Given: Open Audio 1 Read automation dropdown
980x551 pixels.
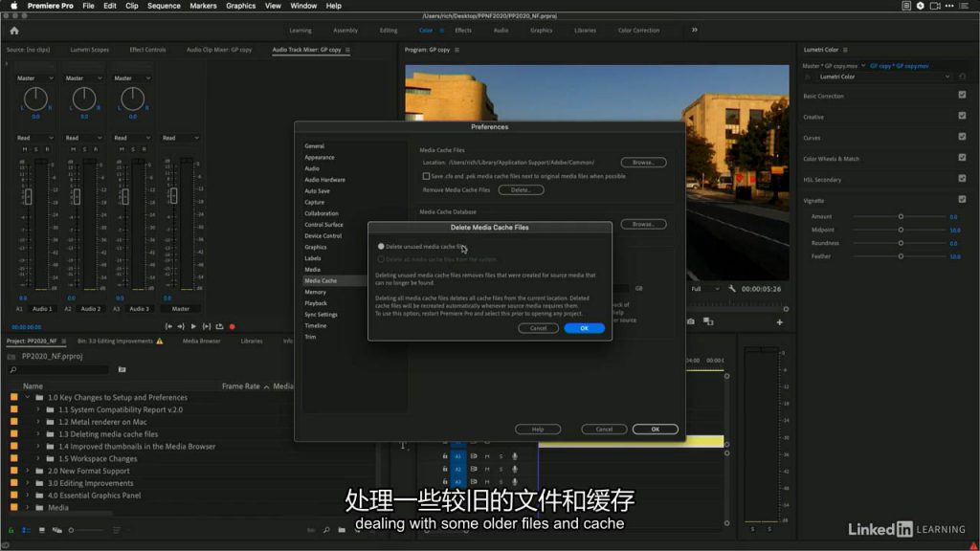Looking at the screenshot, I should [x=35, y=138].
